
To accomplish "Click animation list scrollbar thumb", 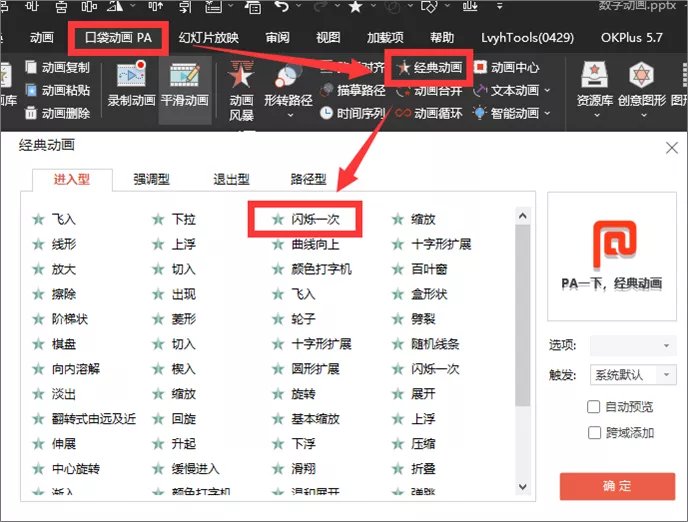I will pyautogui.click(x=523, y=315).
